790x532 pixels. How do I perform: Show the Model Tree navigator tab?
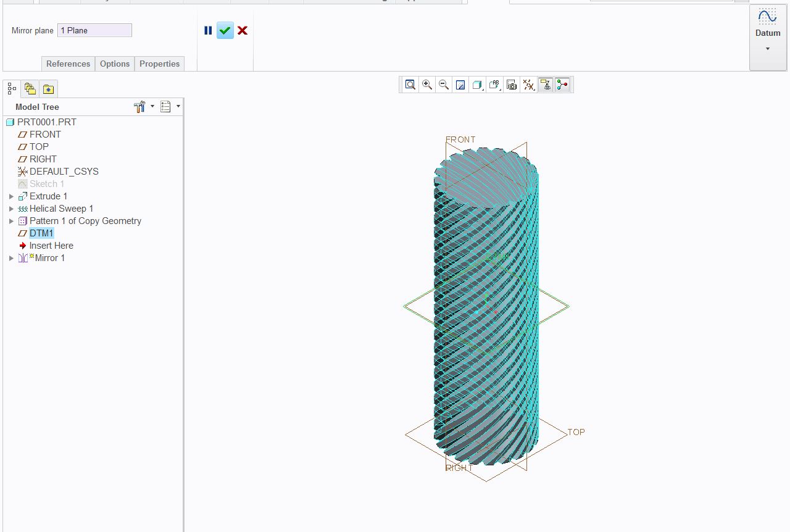(12, 89)
